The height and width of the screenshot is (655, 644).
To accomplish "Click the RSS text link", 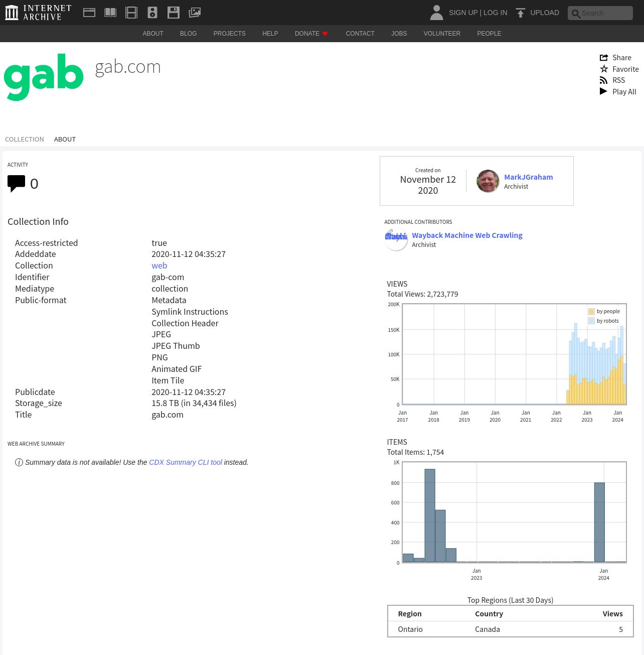I will click(618, 80).
